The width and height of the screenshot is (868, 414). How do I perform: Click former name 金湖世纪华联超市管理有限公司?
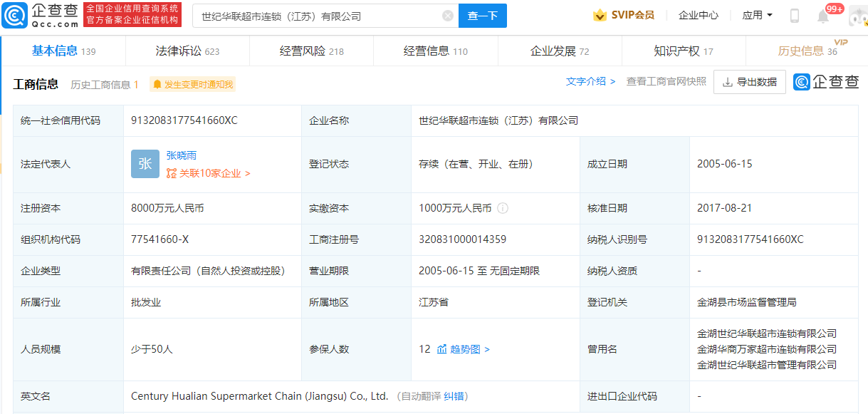[x=767, y=365]
